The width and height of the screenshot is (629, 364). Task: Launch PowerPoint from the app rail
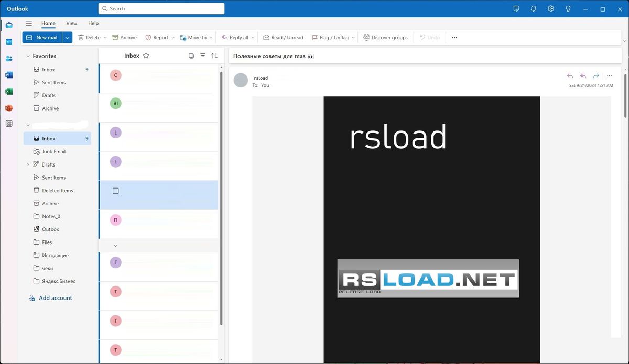(9, 108)
